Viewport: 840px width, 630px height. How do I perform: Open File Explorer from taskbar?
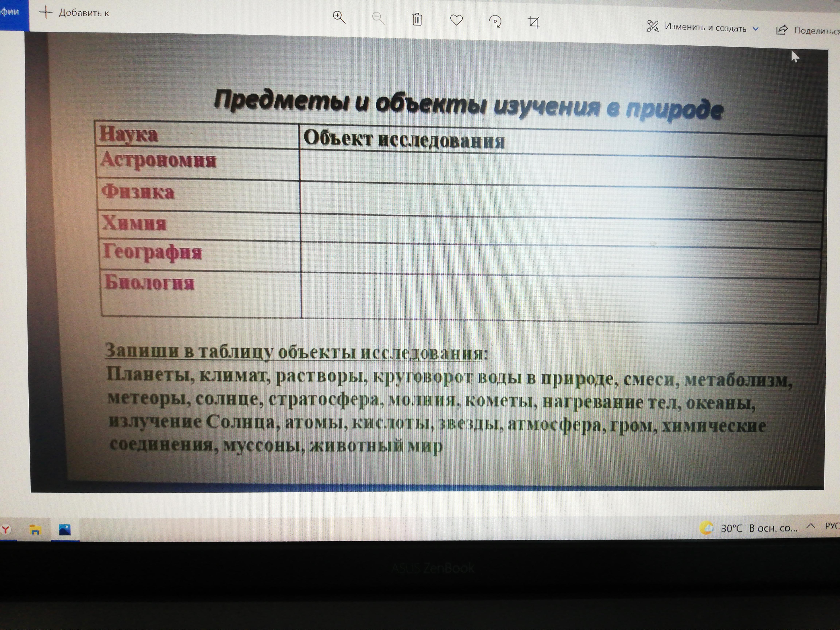tap(35, 529)
